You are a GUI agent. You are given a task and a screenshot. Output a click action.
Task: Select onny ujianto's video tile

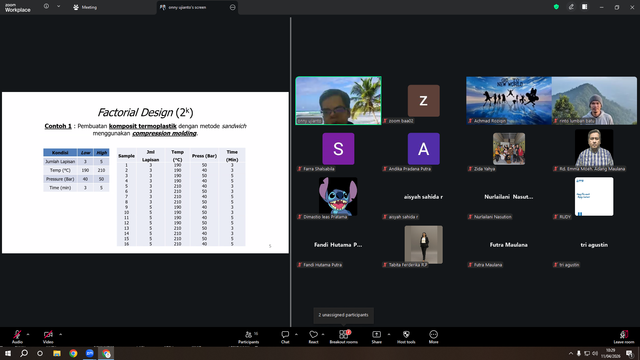[338, 100]
